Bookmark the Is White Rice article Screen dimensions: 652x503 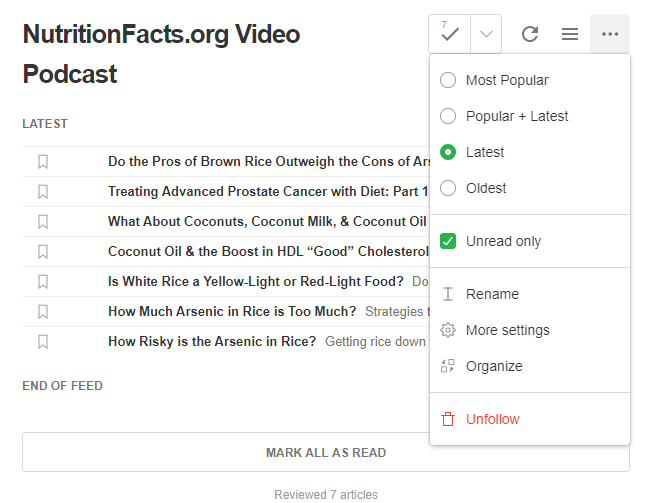click(x=43, y=281)
